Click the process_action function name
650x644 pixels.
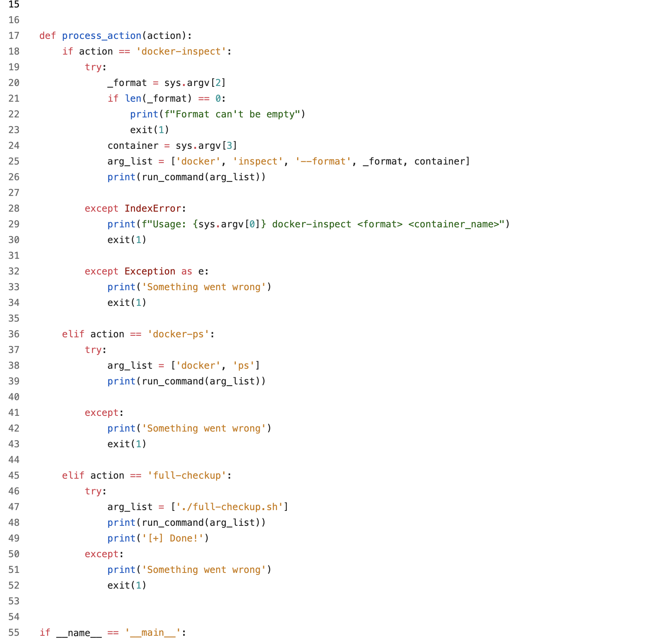tap(101, 36)
